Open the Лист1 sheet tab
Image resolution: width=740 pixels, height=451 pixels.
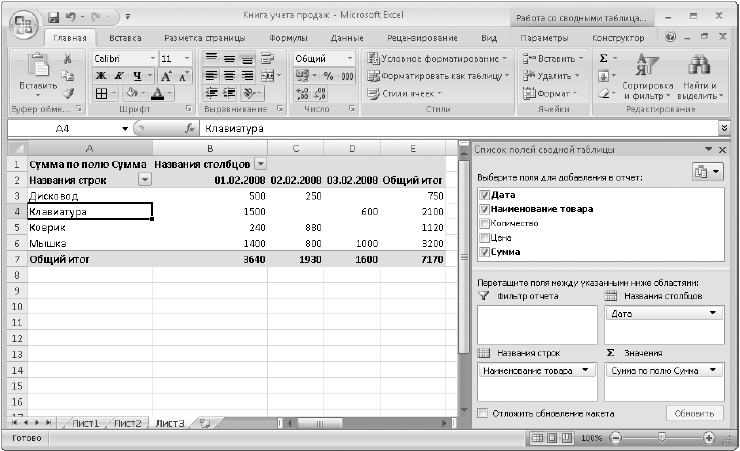click(85, 423)
